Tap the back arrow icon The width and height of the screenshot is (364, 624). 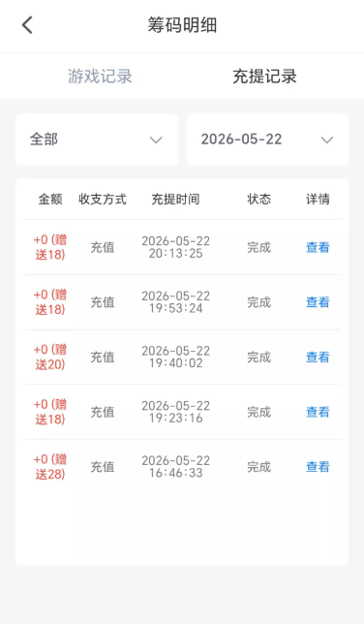(27, 25)
